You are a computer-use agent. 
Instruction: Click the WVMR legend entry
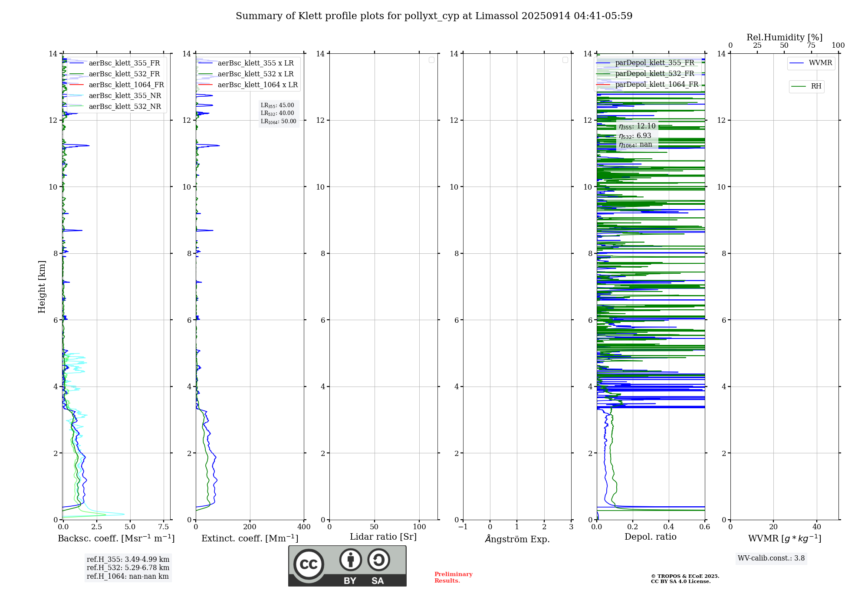tap(811, 63)
